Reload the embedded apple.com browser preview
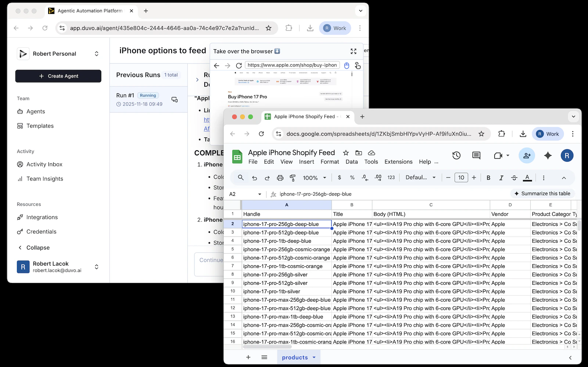 (239, 65)
